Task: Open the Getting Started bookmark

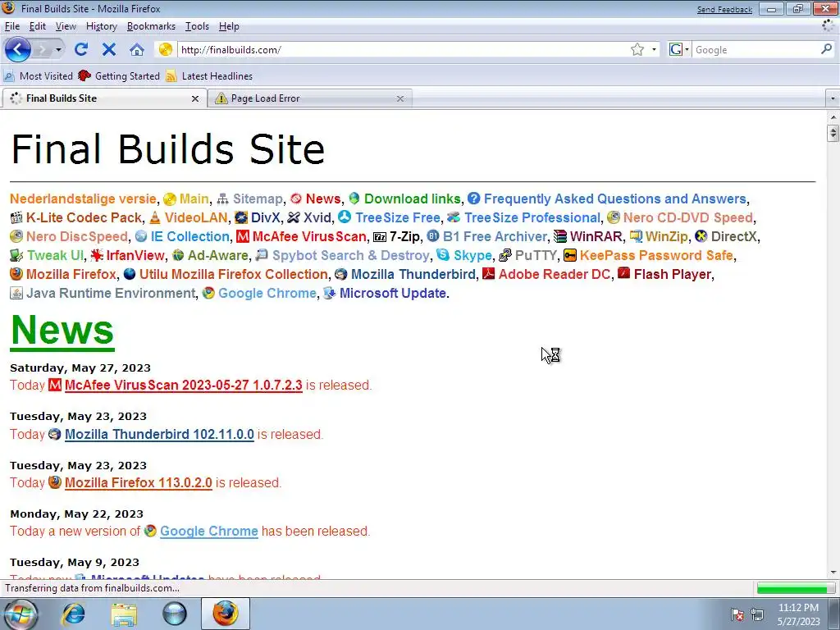Action: [119, 76]
